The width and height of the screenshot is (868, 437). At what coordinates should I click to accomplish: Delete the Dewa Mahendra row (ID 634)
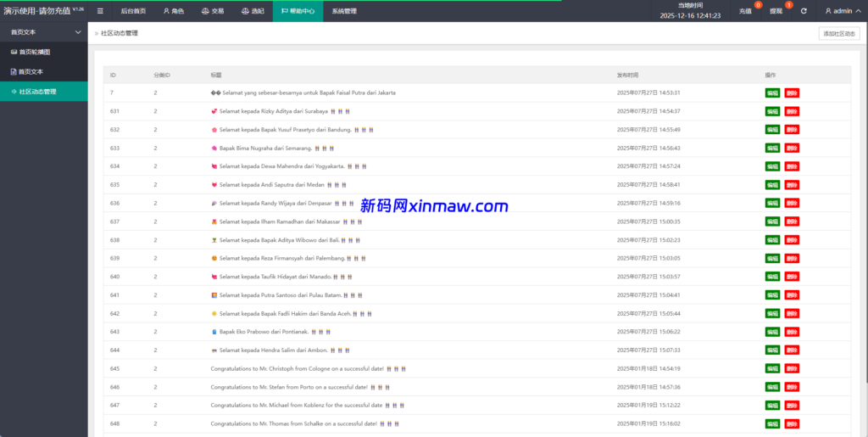pos(792,166)
